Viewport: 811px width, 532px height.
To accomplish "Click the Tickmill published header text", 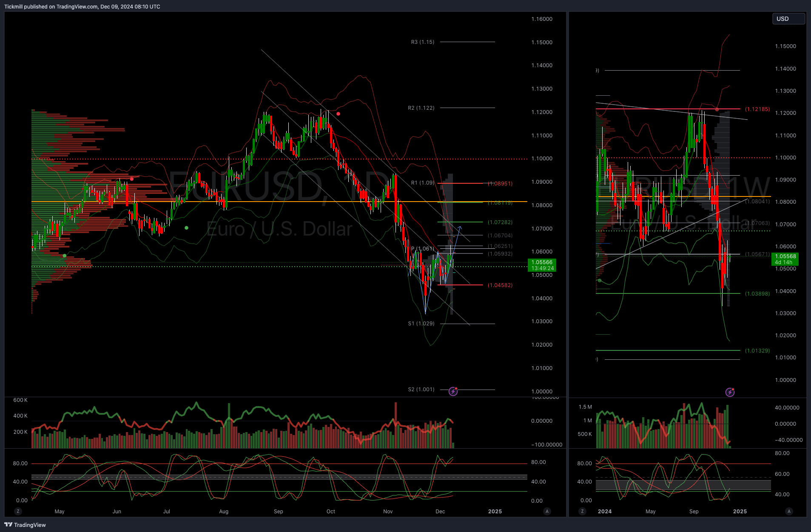I will 82,6.
